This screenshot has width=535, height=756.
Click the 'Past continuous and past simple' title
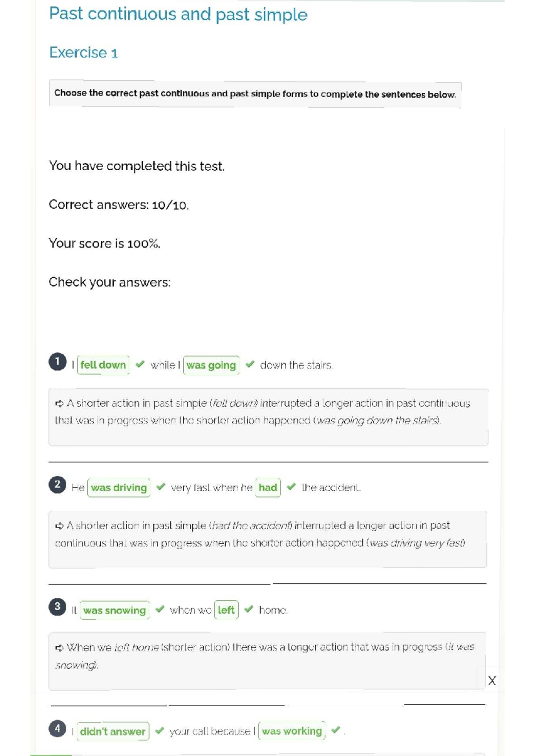click(x=178, y=14)
